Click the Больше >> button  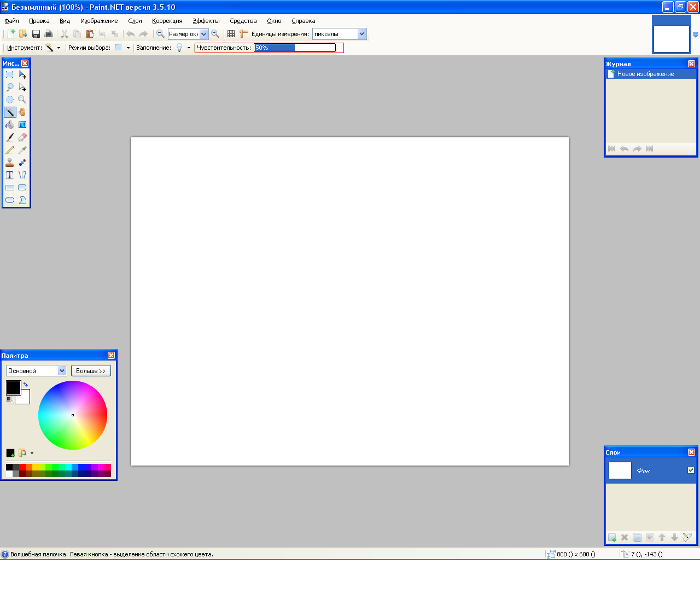(x=91, y=371)
